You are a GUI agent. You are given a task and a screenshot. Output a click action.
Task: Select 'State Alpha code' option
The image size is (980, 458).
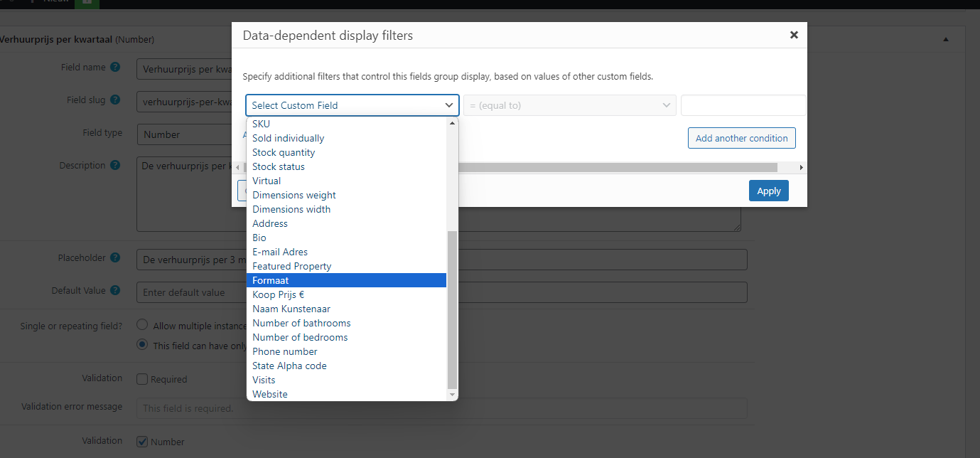pyautogui.click(x=346, y=366)
